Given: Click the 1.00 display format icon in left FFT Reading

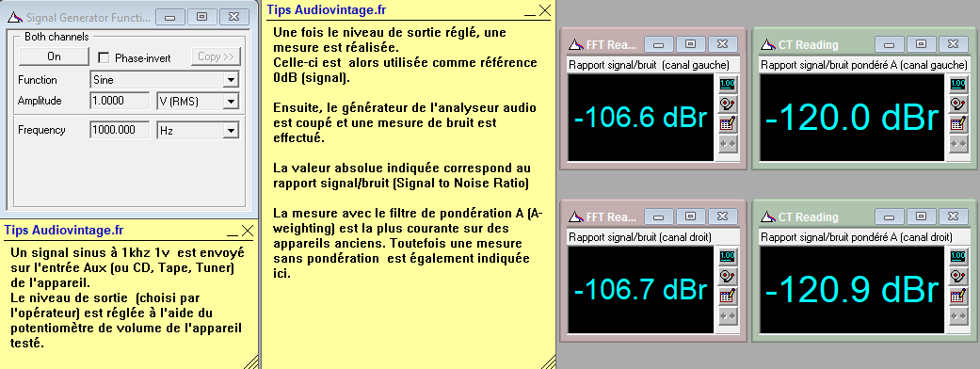Looking at the screenshot, I should coord(727,84).
